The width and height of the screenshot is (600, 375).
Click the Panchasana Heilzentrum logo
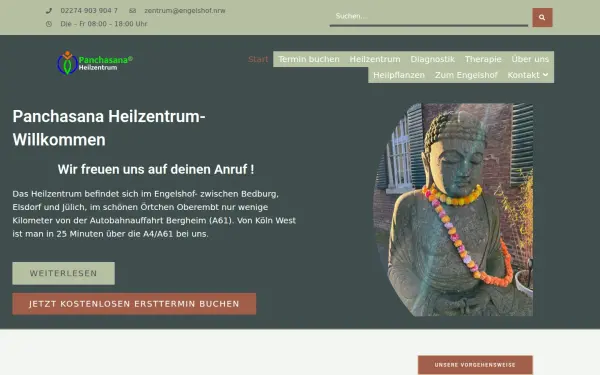[x=95, y=63]
